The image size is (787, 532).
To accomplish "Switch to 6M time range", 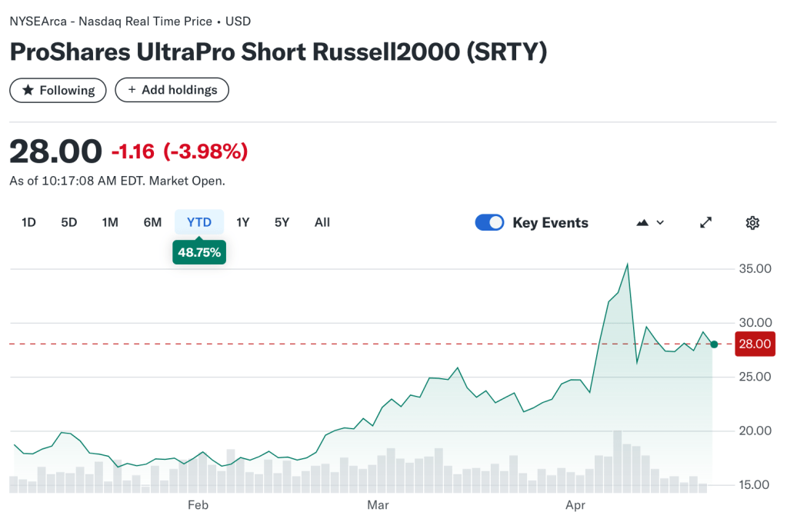I will pos(152,222).
